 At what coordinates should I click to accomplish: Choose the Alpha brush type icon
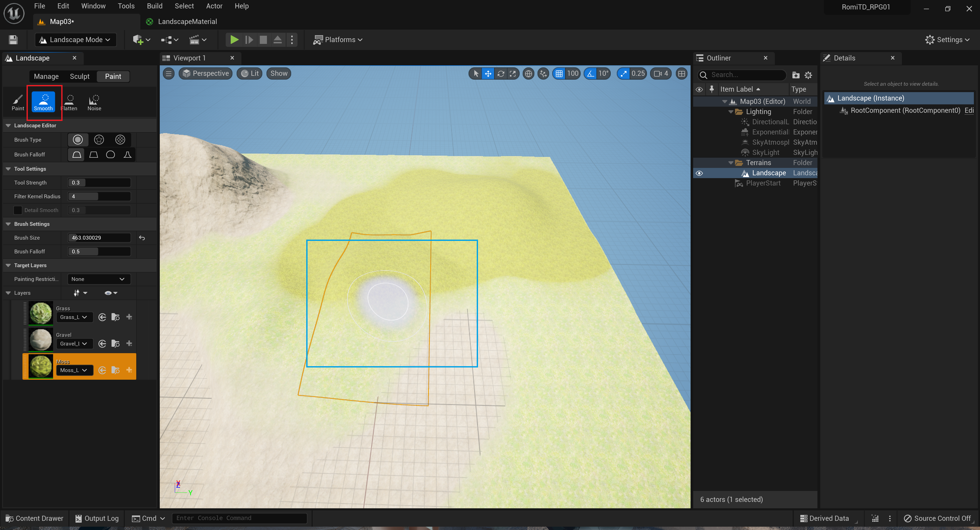(x=99, y=140)
